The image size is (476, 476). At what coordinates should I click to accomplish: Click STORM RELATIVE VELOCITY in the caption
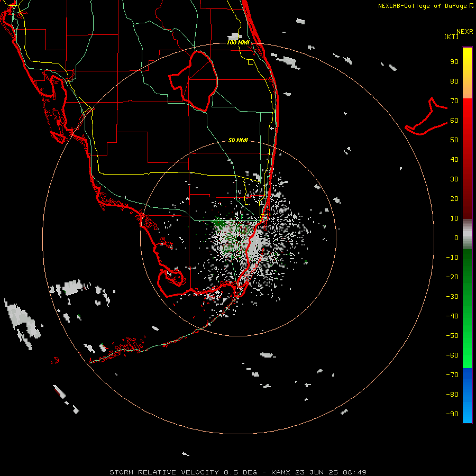(x=164, y=472)
